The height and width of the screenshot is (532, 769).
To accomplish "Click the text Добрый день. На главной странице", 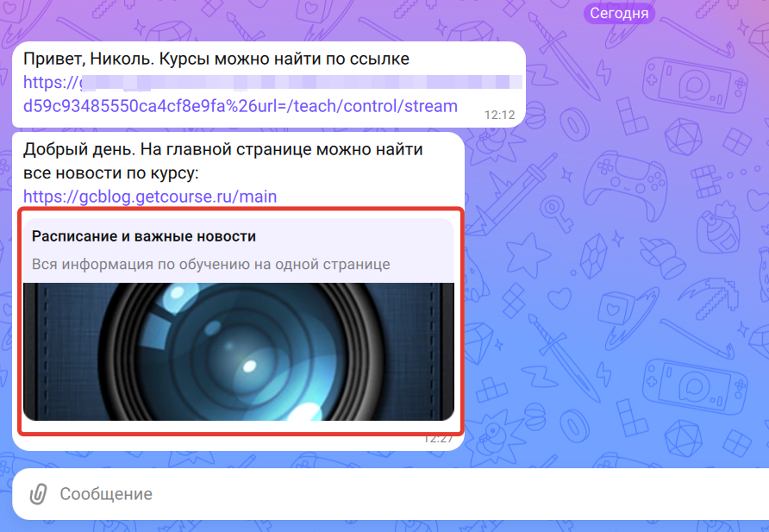I will coord(166,149).
